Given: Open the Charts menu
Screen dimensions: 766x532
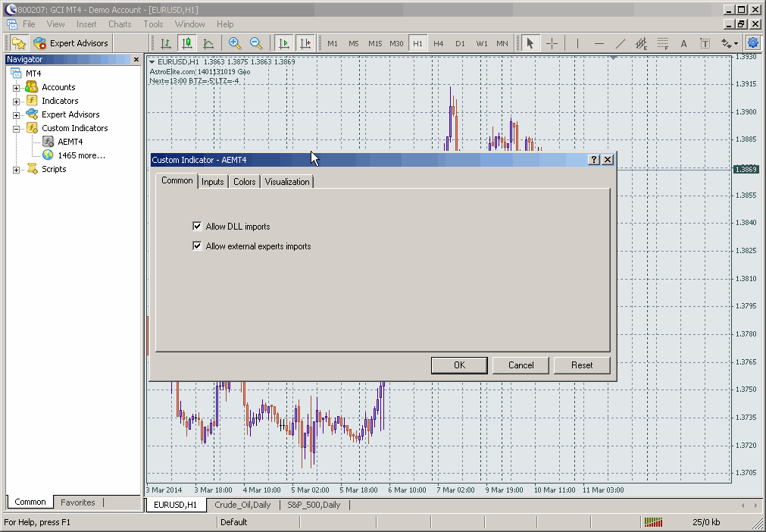Looking at the screenshot, I should pos(120,24).
